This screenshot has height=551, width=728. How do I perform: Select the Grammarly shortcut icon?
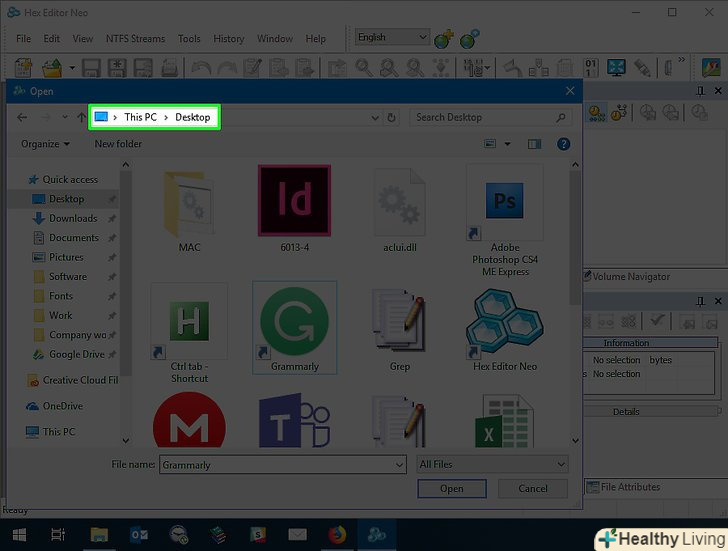point(294,328)
